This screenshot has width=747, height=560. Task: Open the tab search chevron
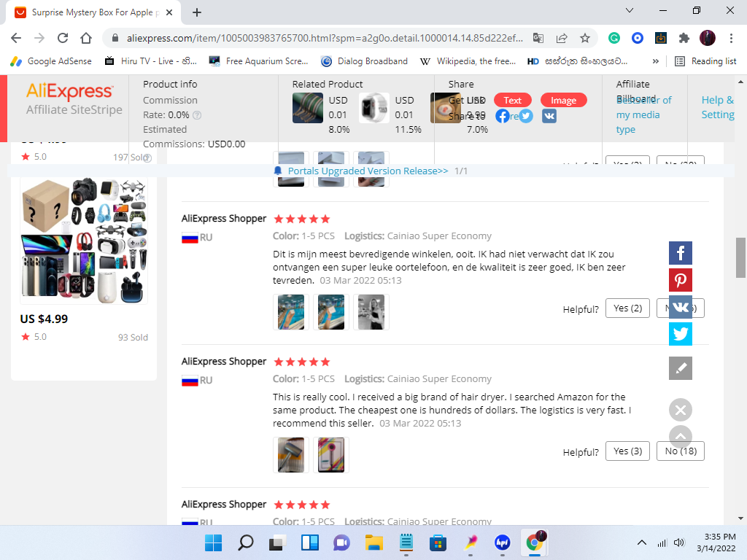click(630, 10)
